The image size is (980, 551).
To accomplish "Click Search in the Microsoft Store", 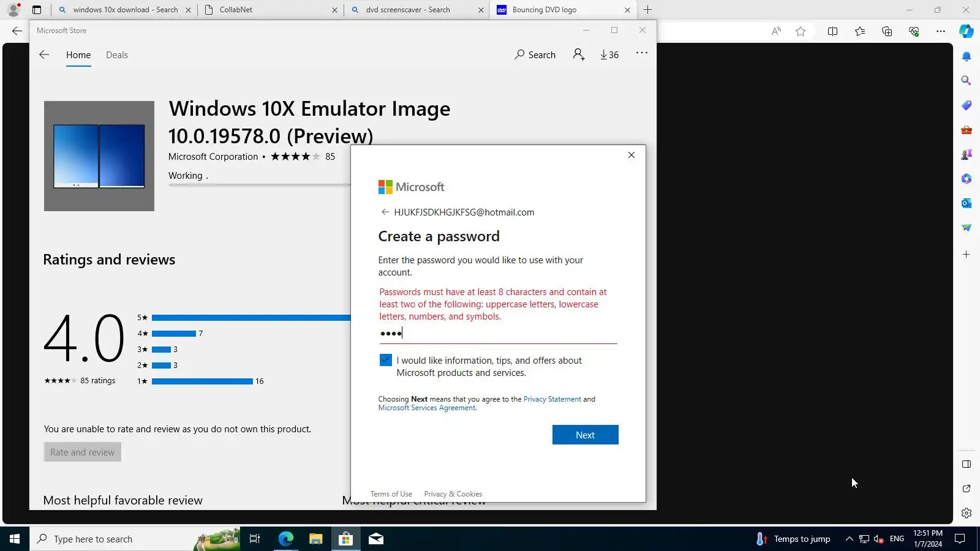I will [535, 54].
